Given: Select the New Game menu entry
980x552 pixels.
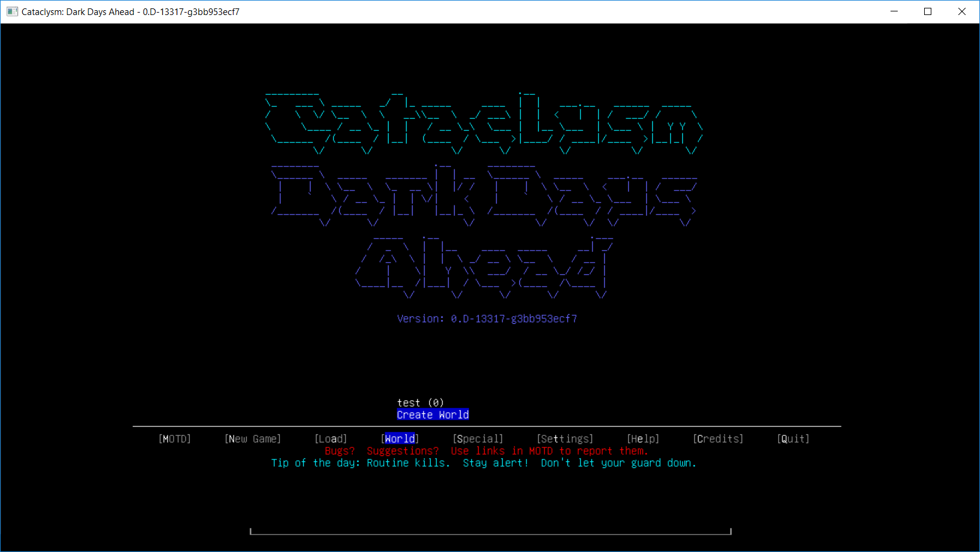Looking at the screenshot, I should click(253, 439).
